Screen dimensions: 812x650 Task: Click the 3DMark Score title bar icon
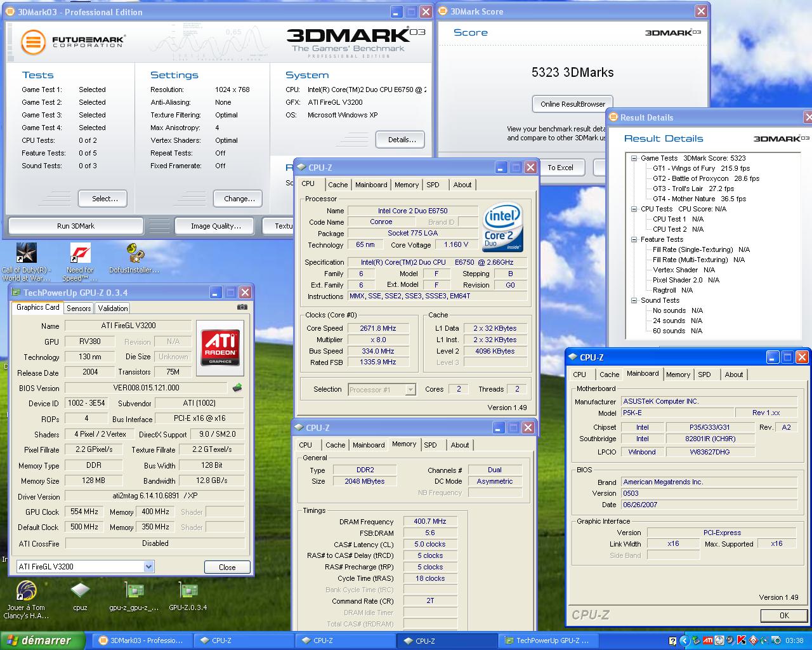pos(443,11)
